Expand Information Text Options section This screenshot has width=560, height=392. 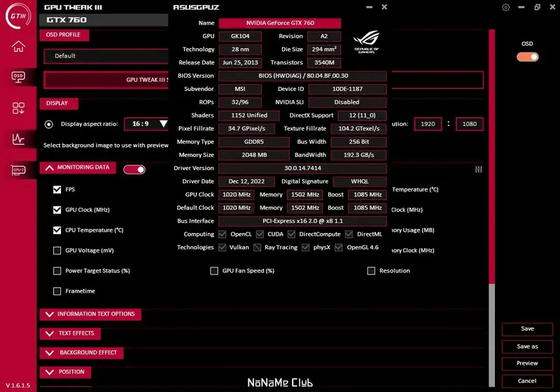[90, 314]
